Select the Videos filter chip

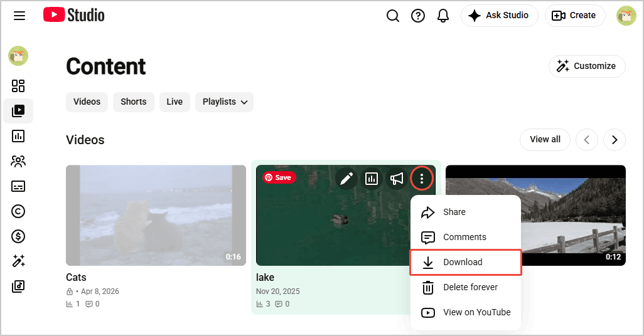coord(87,102)
